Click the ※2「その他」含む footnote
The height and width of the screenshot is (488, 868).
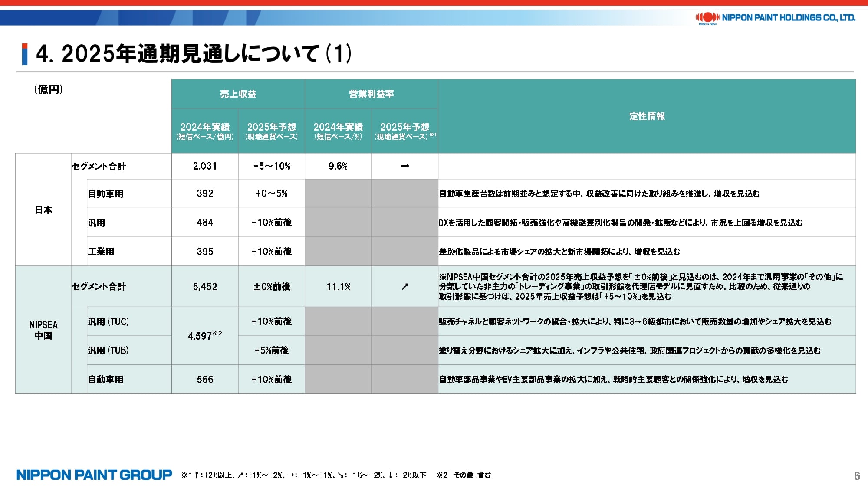click(464, 475)
